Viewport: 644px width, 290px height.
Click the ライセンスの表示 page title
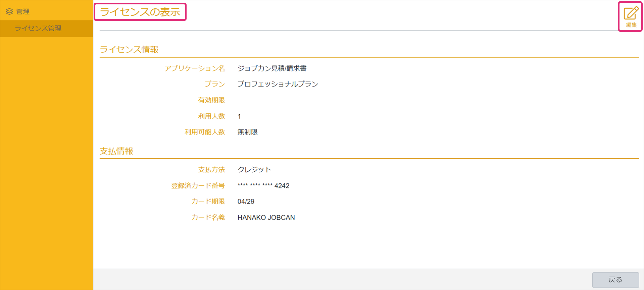[140, 12]
